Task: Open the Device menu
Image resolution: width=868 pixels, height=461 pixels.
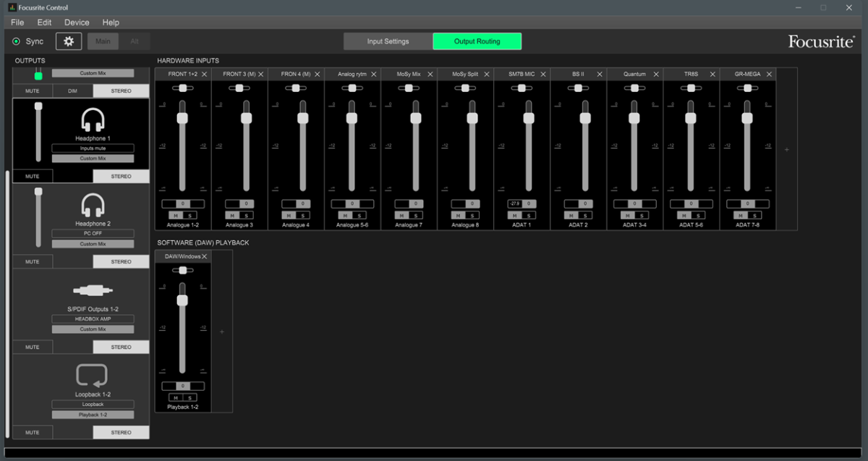Action: click(x=77, y=22)
